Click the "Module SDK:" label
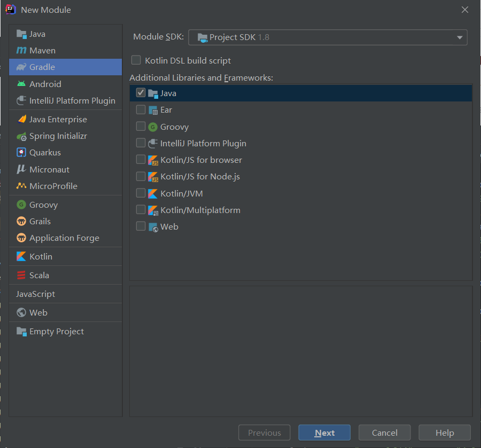This screenshot has height=448, width=481. (x=158, y=37)
